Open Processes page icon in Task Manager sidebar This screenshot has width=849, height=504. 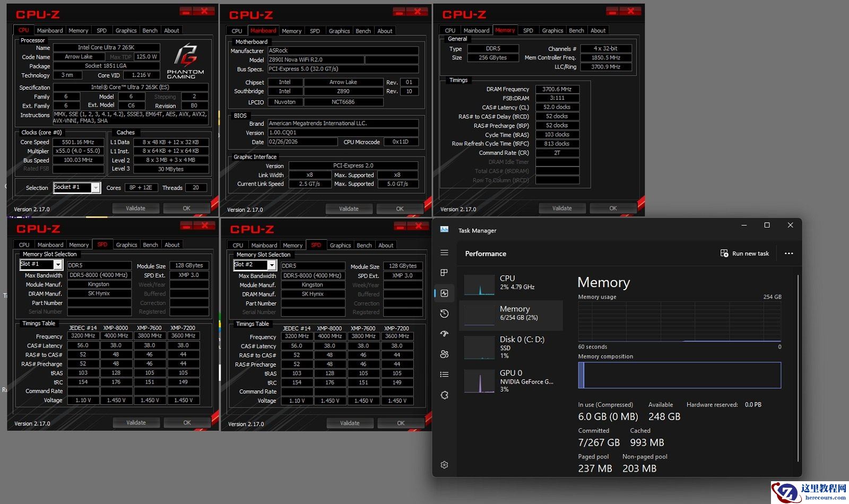click(444, 273)
